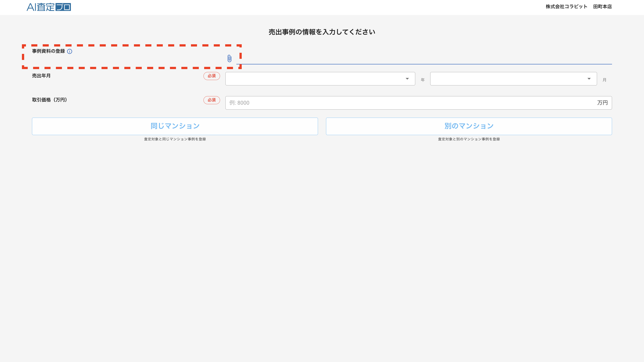Click the 月 unit label after the month dropdown
The height and width of the screenshot is (362, 644).
pos(604,80)
